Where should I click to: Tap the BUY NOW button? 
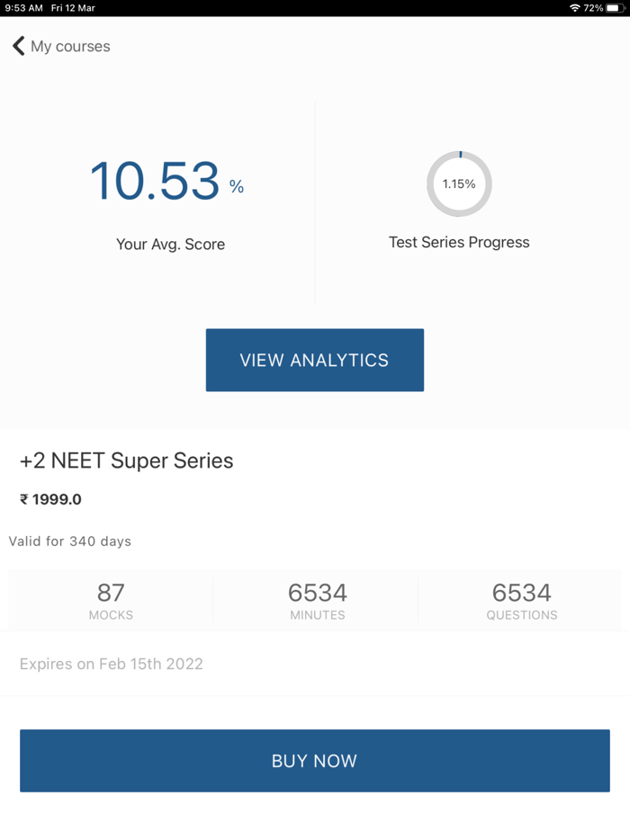314,760
